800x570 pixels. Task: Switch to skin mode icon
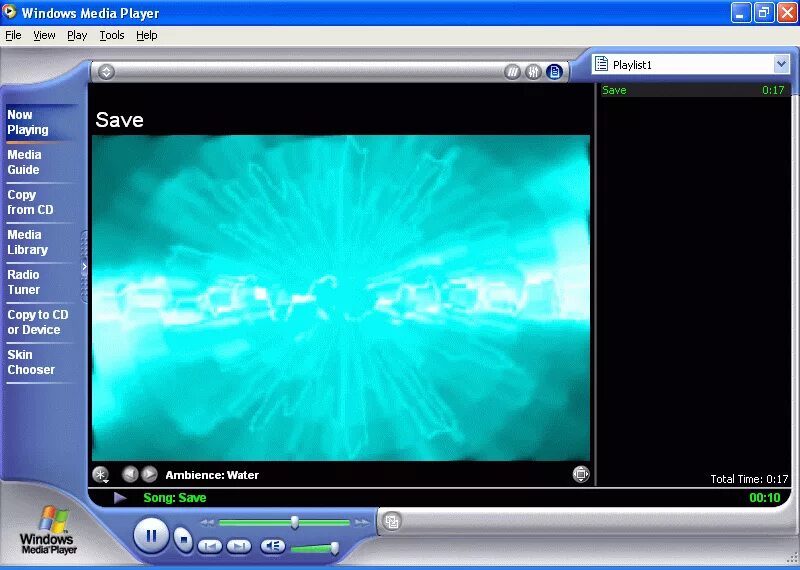392,522
